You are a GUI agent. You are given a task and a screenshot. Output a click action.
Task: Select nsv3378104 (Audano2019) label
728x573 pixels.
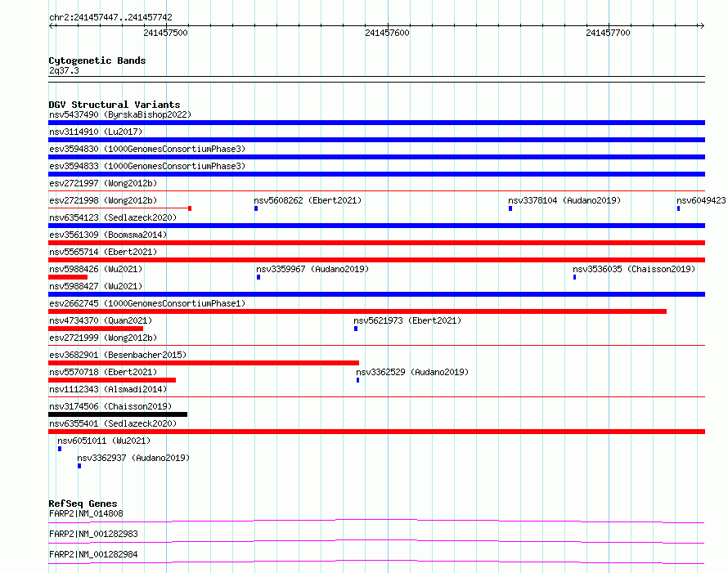[564, 200]
